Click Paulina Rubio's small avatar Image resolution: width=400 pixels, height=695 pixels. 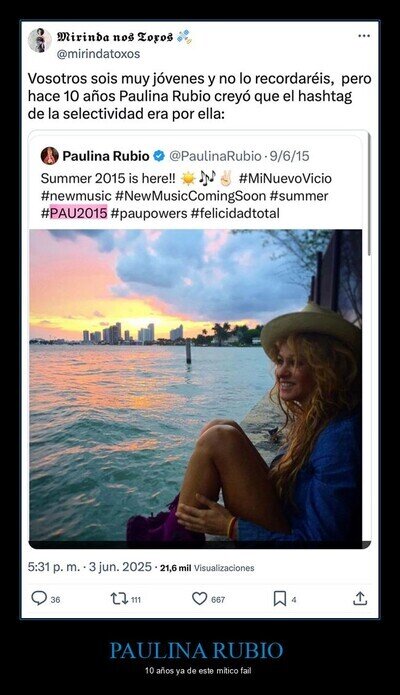click(50, 156)
